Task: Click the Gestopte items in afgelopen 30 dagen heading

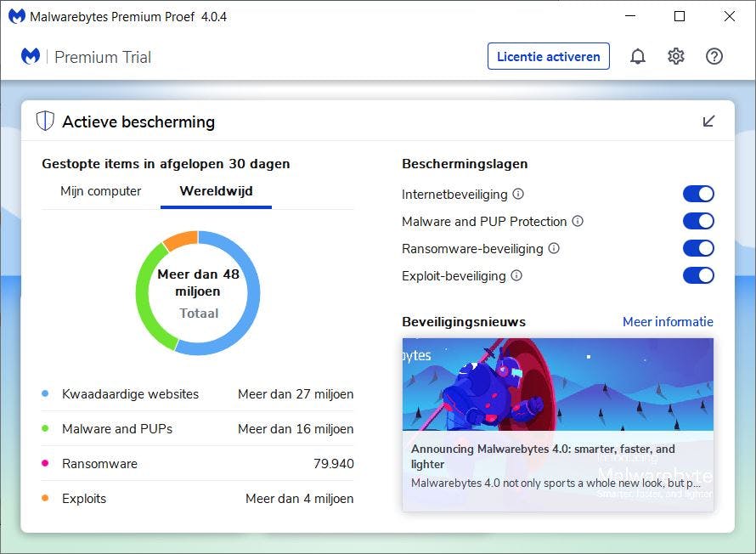Action: click(x=166, y=163)
